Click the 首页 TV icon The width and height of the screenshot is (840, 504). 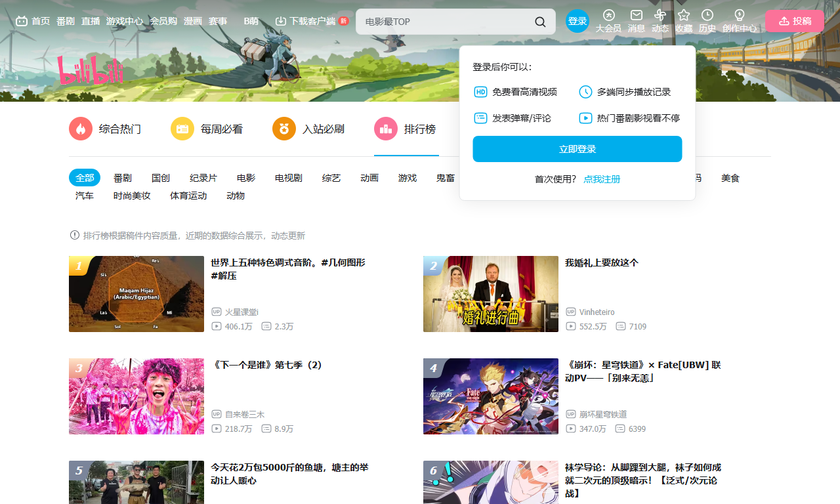point(22,21)
